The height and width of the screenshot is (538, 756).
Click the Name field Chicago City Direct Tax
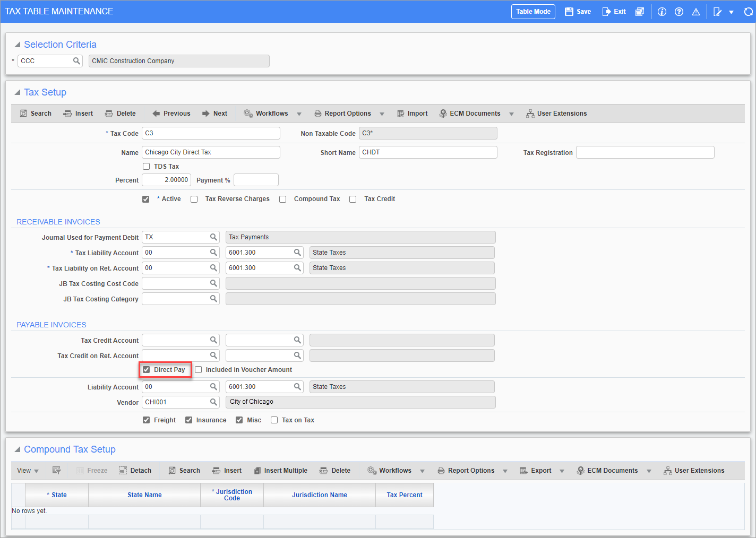click(211, 152)
